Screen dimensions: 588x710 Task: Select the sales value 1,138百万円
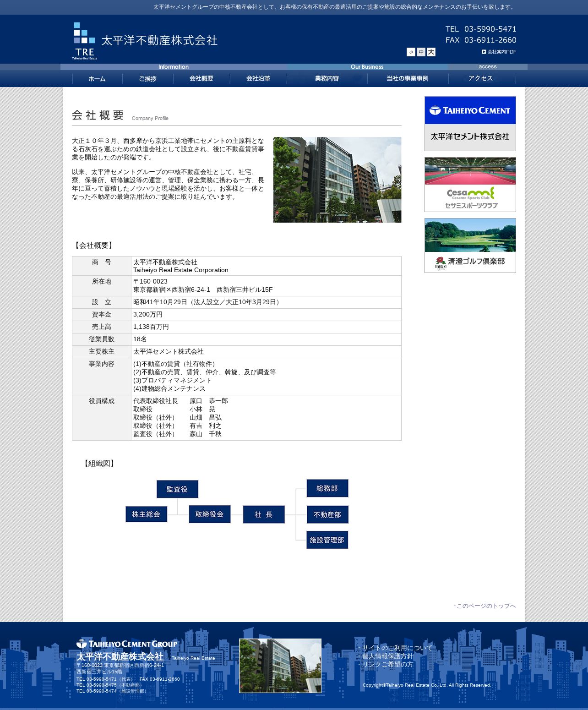[x=151, y=327]
